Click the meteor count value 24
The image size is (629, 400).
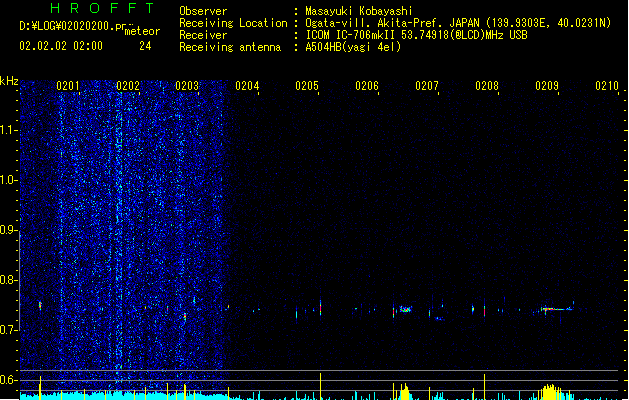[145, 46]
